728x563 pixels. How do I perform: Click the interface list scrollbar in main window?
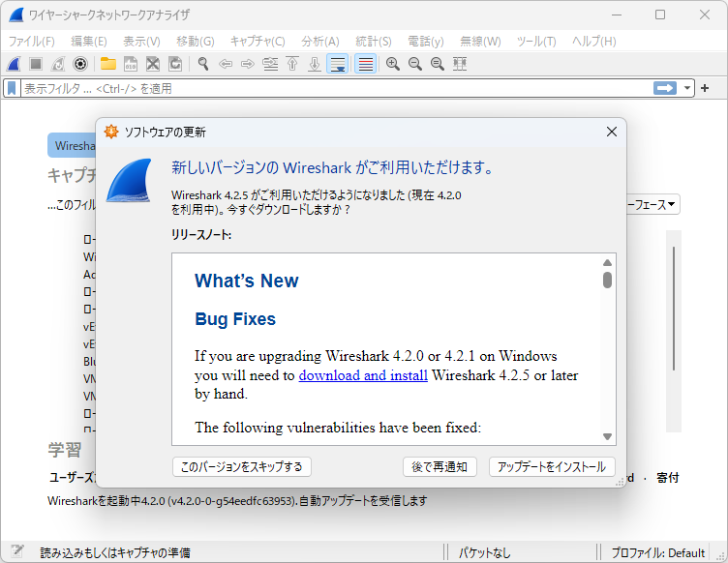(674, 309)
